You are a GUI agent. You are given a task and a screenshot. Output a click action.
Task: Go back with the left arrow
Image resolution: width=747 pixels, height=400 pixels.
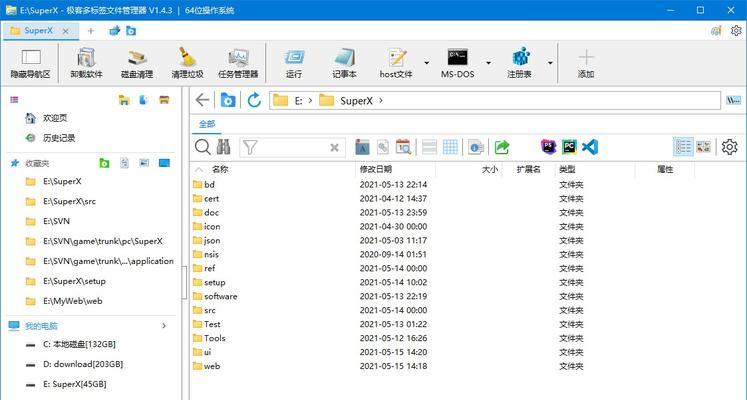[x=202, y=100]
